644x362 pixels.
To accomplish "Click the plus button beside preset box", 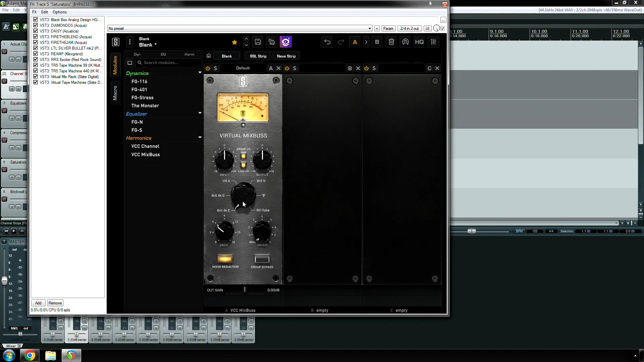I will 377,28.
